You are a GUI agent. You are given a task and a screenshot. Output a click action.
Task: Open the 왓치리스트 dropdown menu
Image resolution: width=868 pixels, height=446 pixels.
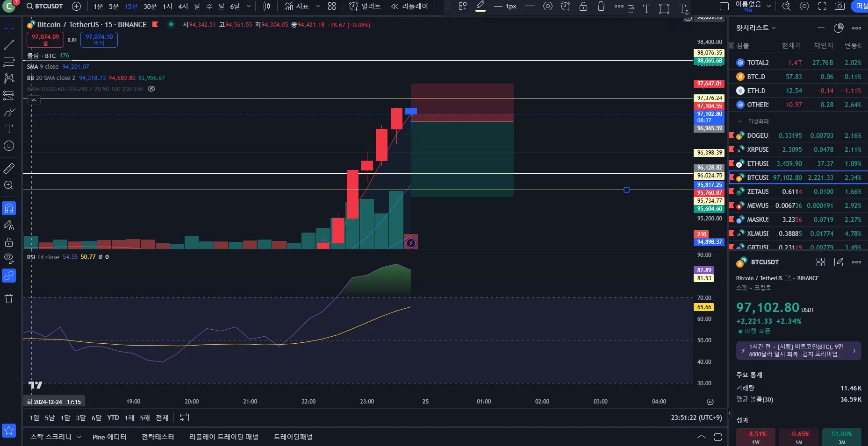(x=755, y=28)
